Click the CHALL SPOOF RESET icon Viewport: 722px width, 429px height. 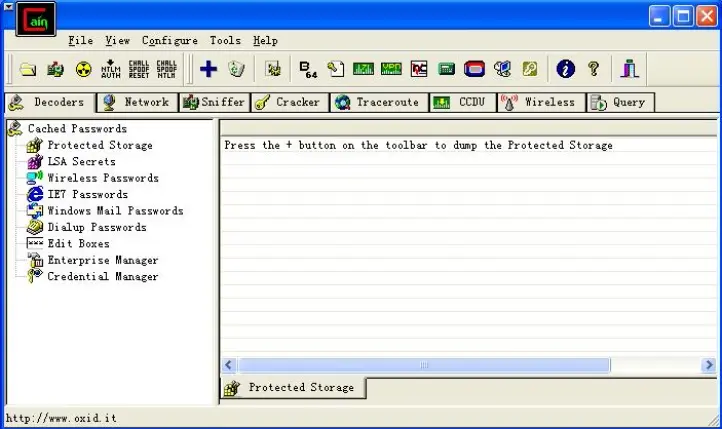(x=139, y=69)
